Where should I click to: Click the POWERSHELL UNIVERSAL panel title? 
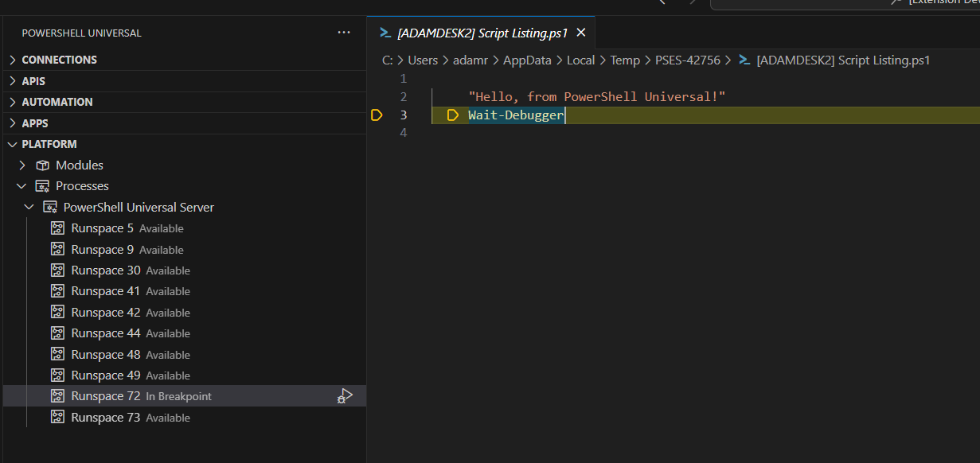tap(81, 33)
